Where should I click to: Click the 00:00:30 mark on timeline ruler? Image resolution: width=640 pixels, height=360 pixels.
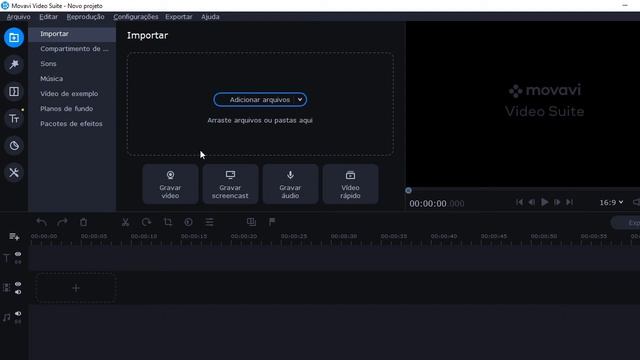click(344, 236)
